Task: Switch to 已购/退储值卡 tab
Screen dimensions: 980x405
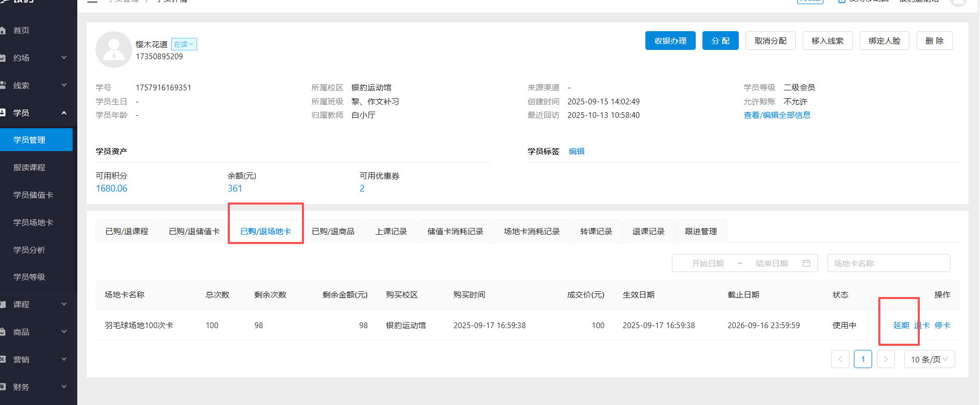Action: pyautogui.click(x=194, y=232)
